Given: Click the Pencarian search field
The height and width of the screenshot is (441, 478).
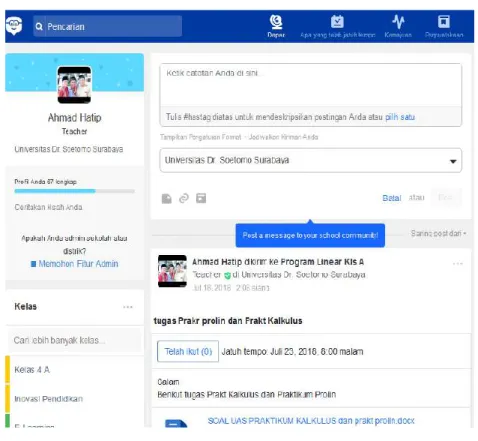Looking at the screenshot, I should click(x=107, y=26).
